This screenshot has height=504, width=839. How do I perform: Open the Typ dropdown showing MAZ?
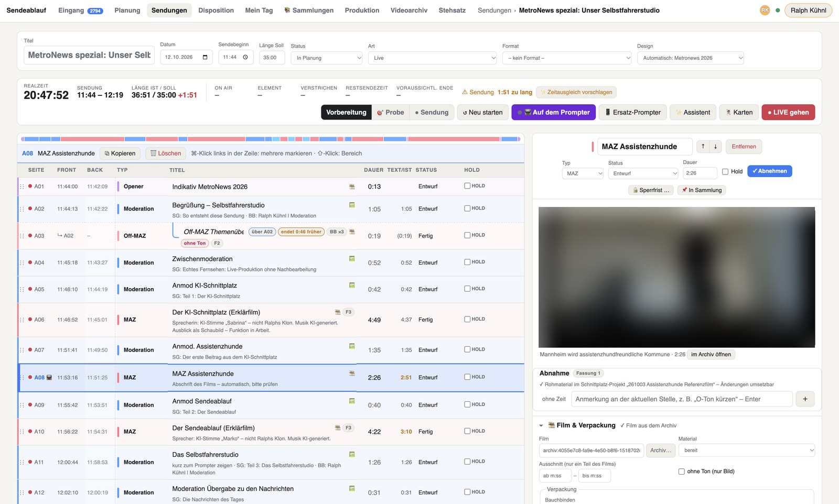(583, 173)
